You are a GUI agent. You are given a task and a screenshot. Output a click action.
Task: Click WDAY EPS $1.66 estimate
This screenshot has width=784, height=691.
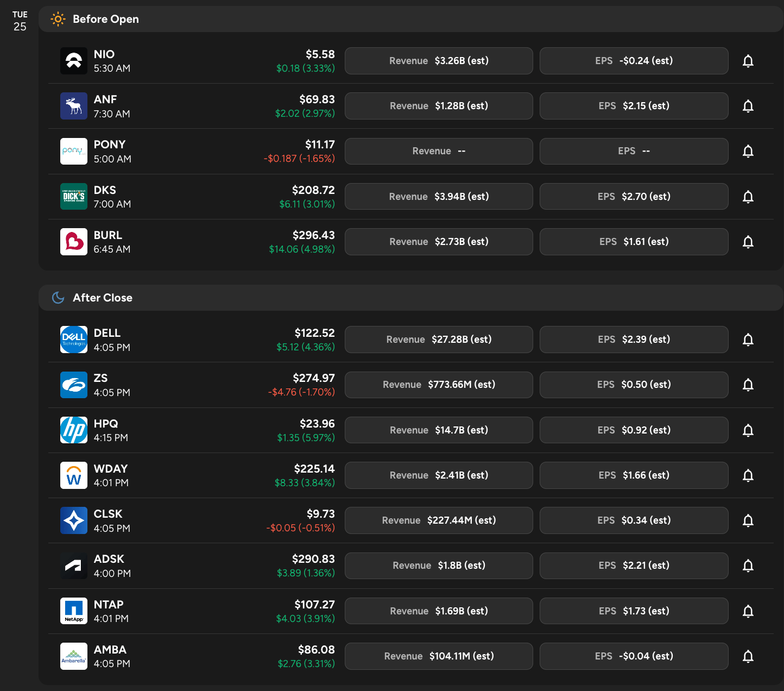634,475
